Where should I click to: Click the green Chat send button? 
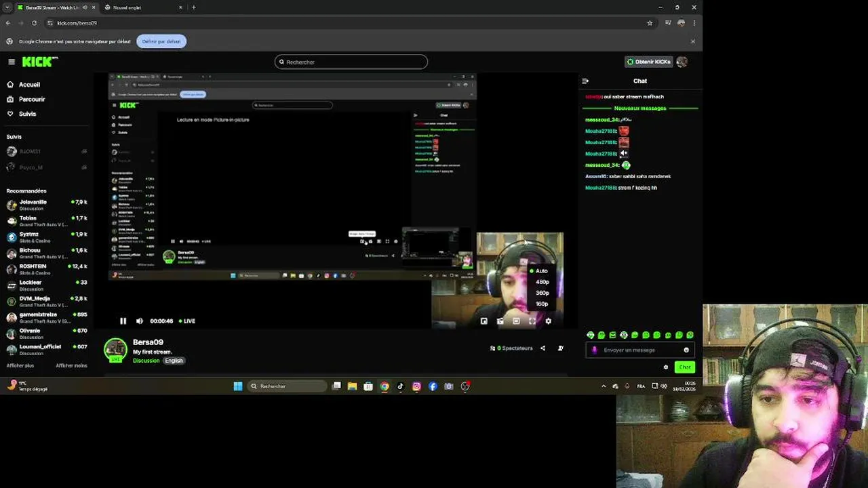tap(685, 367)
